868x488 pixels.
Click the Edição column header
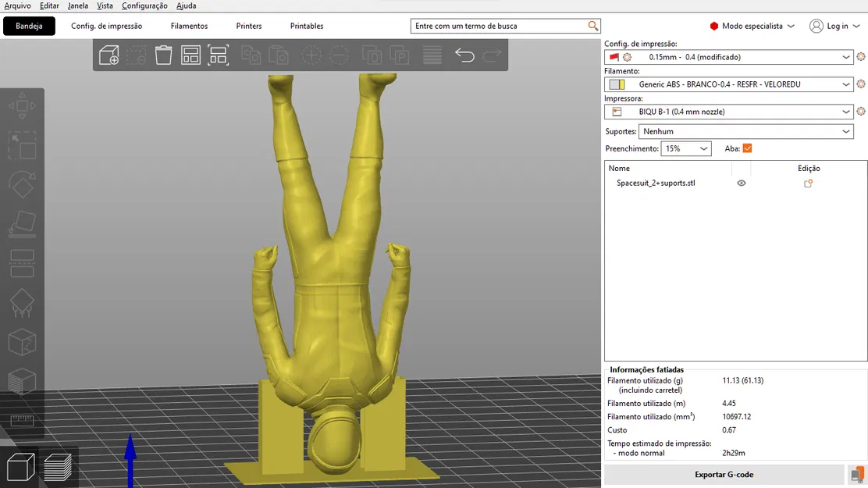[809, 169]
